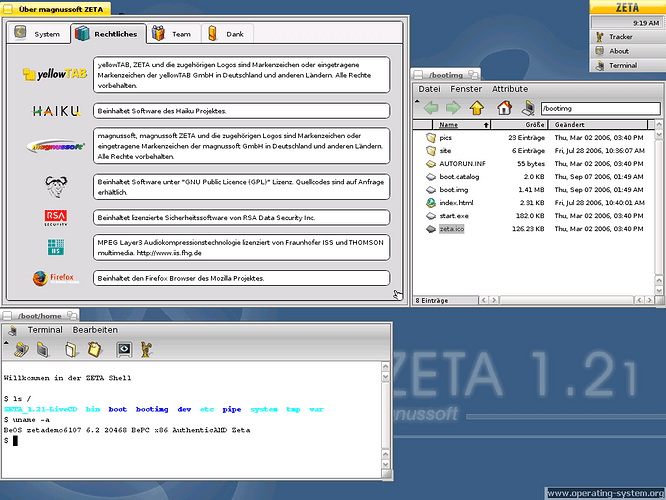Viewport: 666px width, 500px height.
Task: Open the Team tab
Action: [173, 34]
